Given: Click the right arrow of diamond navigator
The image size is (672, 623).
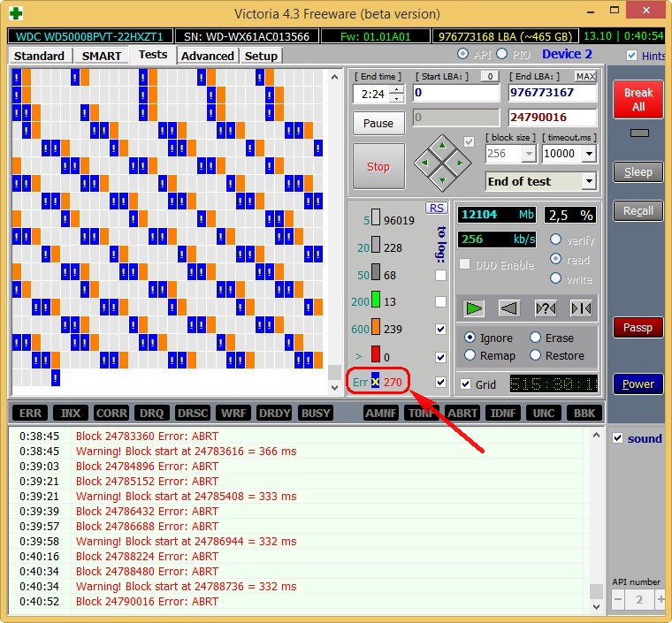Looking at the screenshot, I should pyautogui.click(x=461, y=163).
